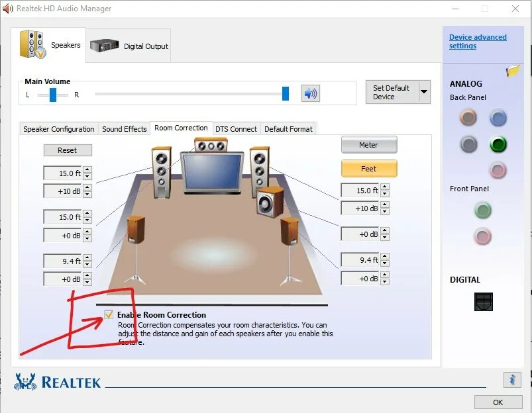Click the top-left 15.0 ft distance field
Image resolution: width=532 pixels, height=413 pixels.
coord(63,173)
